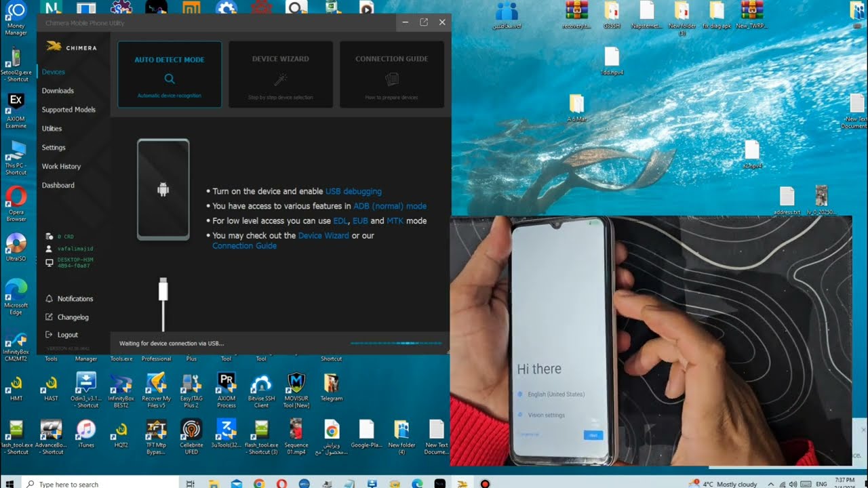Image resolution: width=868 pixels, height=488 pixels.
Task: Click the DESKTOP computer name entry
Action: [x=68, y=263]
